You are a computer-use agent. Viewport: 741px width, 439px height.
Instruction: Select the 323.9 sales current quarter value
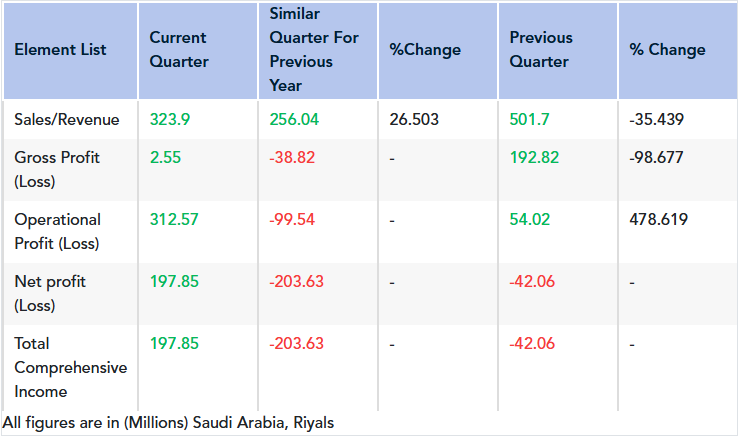[x=170, y=120]
